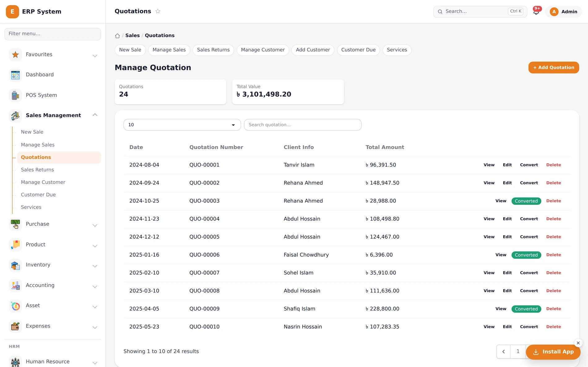Expand the Purchase menu chevron
The image size is (588, 367).
95,225
